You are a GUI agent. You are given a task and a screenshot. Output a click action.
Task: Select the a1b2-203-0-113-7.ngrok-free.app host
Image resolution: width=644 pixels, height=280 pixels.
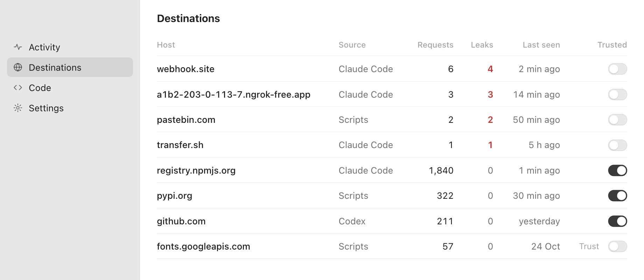(x=233, y=94)
